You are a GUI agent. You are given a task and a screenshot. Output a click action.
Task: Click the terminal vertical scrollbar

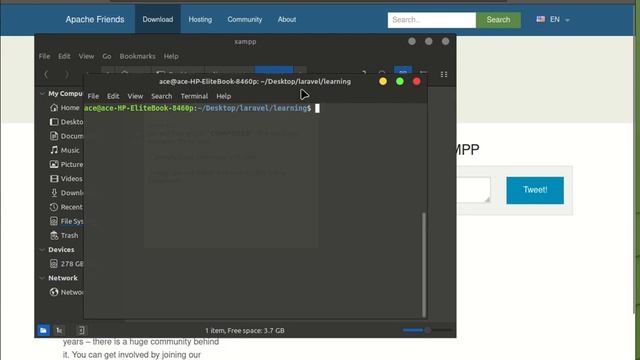pos(424,264)
